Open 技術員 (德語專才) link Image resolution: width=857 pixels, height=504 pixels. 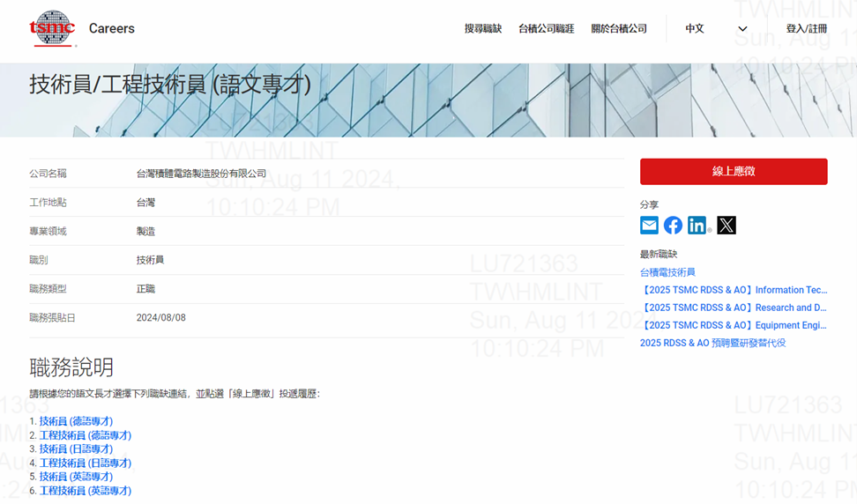76,421
